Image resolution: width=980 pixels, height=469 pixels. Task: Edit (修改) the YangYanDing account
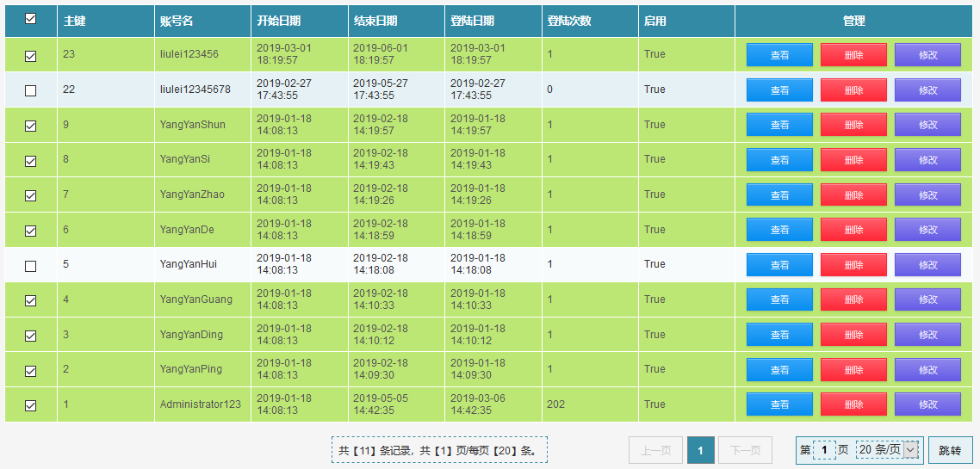(928, 335)
